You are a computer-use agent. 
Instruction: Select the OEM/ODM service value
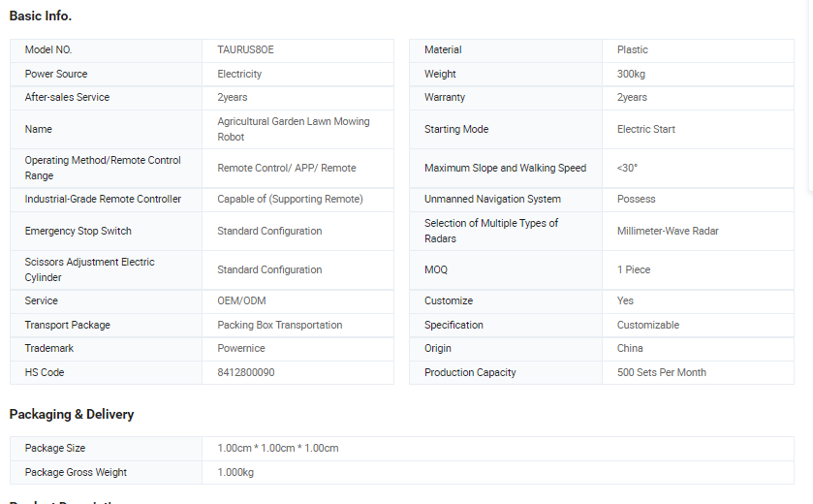click(x=241, y=300)
